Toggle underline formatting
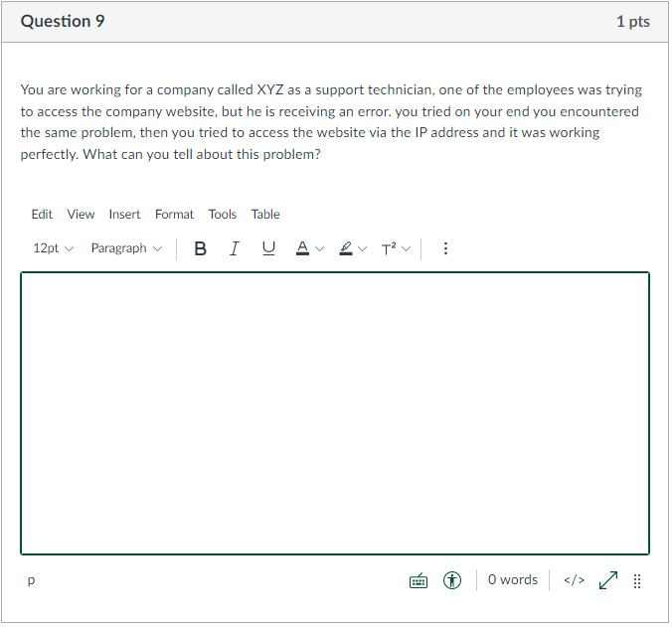Viewport: 672px width, 627px height. point(268,248)
